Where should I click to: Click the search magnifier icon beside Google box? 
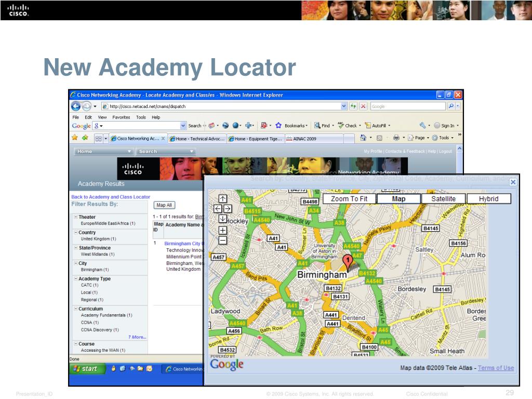pyautogui.click(x=451, y=106)
